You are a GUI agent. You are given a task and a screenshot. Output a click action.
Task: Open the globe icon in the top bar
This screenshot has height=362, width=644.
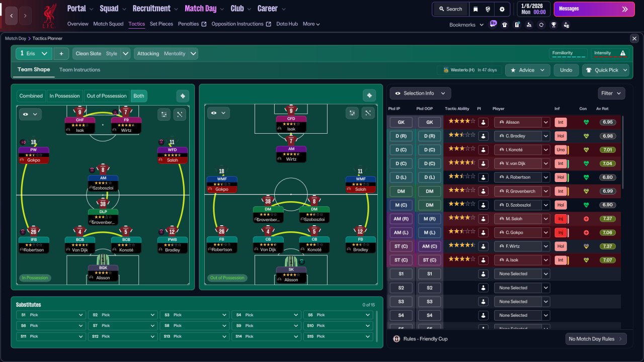489,9
